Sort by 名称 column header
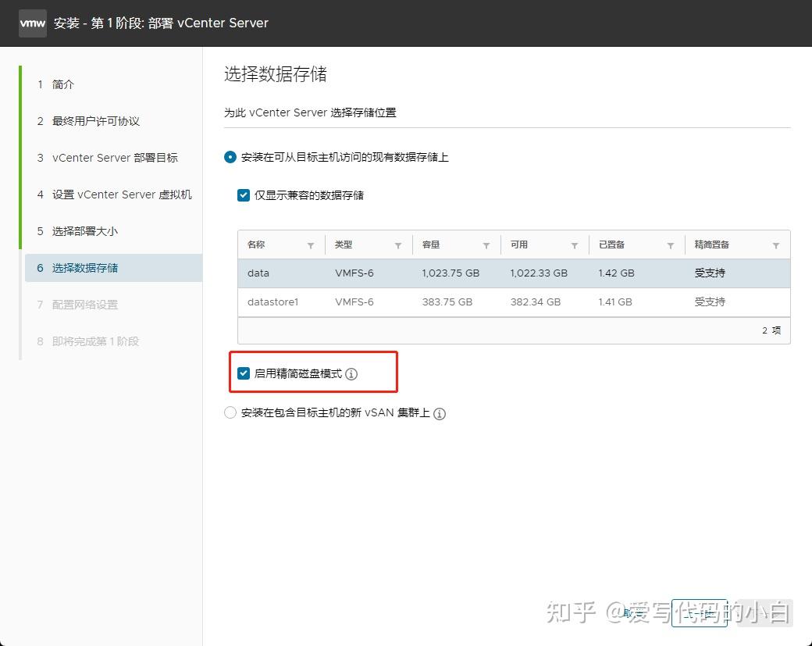This screenshot has width=812, height=646. coord(256,244)
